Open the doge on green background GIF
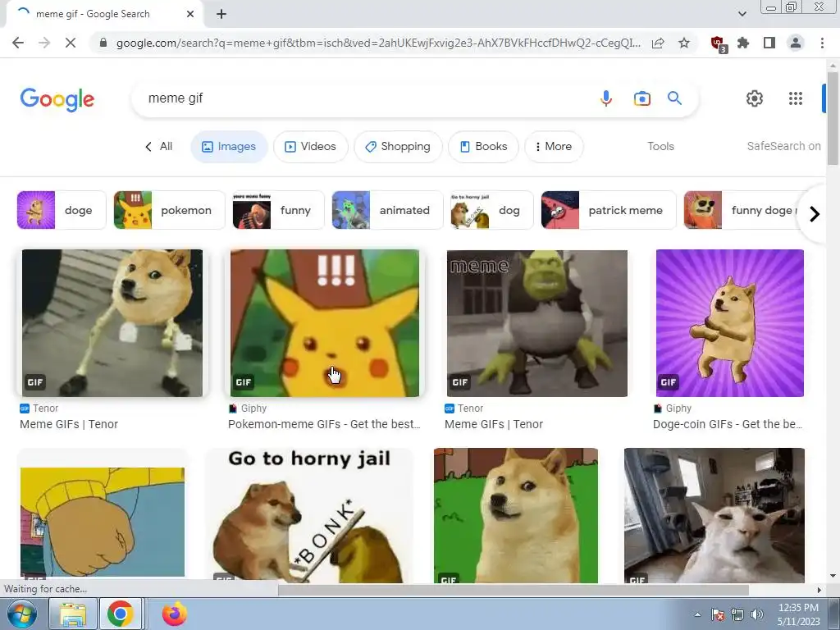840x630 pixels. point(515,515)
